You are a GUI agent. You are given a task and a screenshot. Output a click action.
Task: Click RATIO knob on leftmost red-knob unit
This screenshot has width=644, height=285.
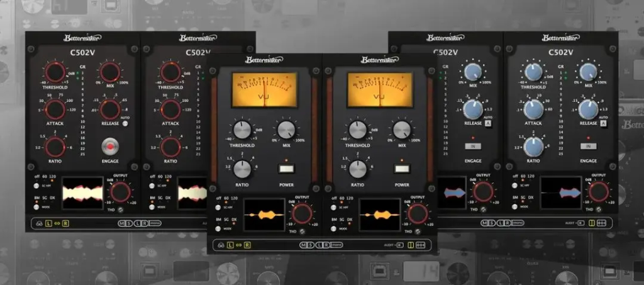point(55,147)
